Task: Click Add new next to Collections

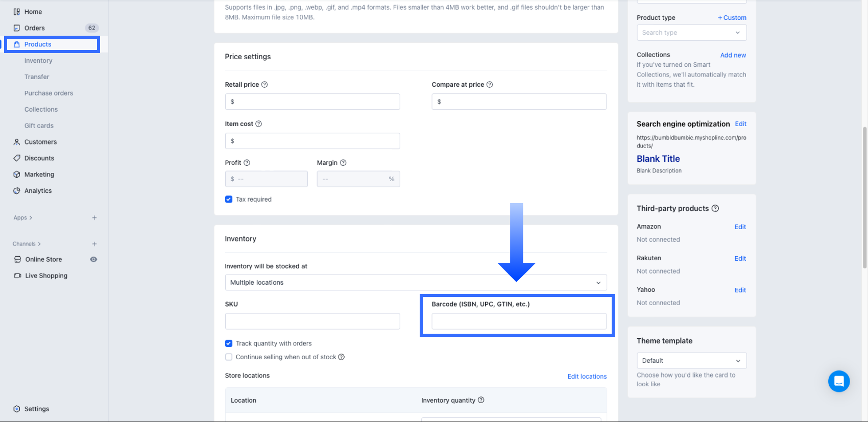Action: (x=733, y=55)
